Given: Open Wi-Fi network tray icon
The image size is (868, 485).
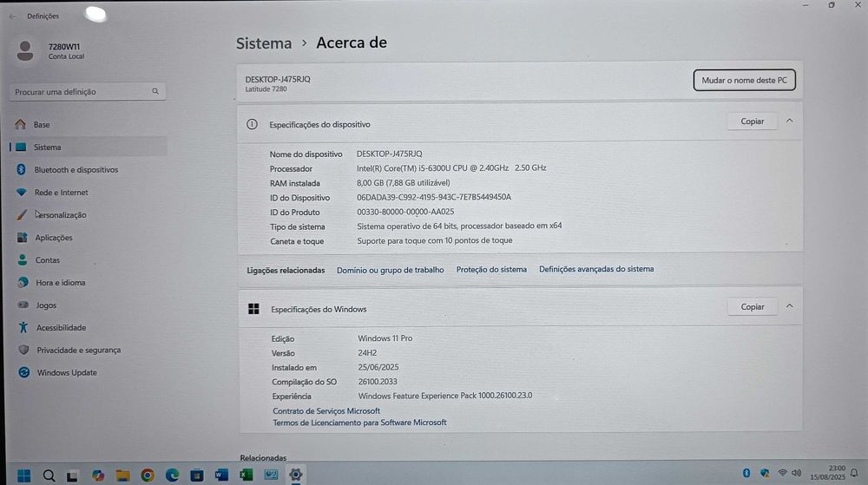Looking at the screenshot, I should tap(782, 473).
